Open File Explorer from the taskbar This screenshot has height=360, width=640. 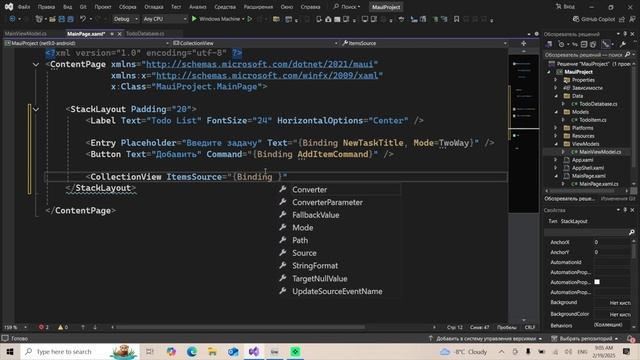click(x=212, y=351)
